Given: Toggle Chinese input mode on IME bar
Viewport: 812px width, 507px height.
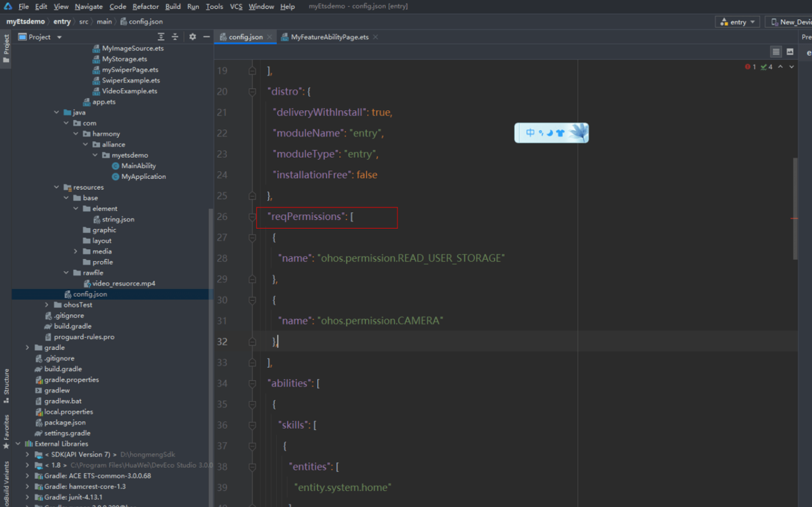Looking at the screenshot, I should [530, 133].
